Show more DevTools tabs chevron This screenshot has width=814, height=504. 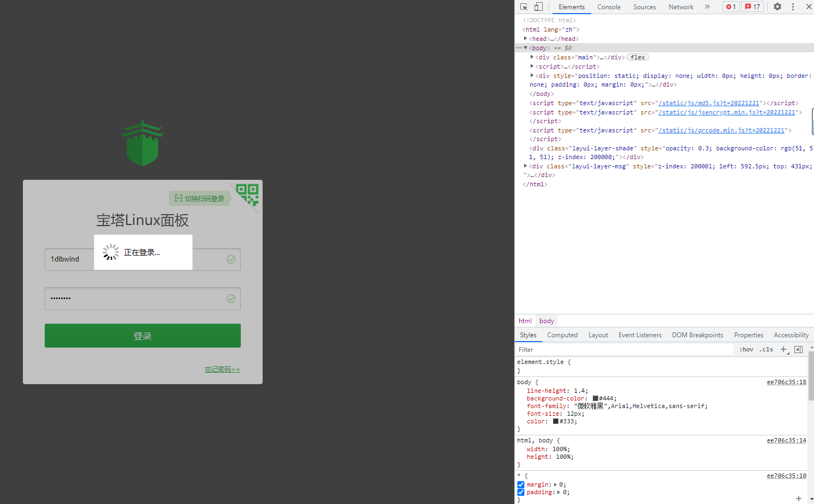tap(707, 7)
